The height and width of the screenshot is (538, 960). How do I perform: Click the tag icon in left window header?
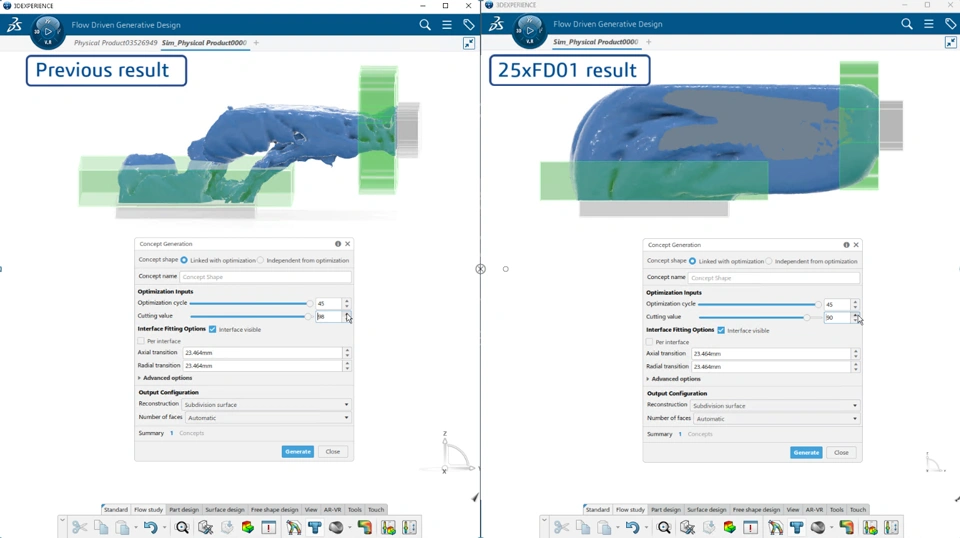468,24
